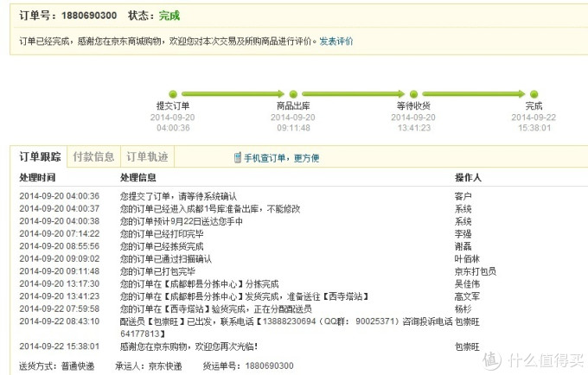The image size is (588, 375).
Task: Click the 等待收货 progress step dot
Action: pos(413,94)
